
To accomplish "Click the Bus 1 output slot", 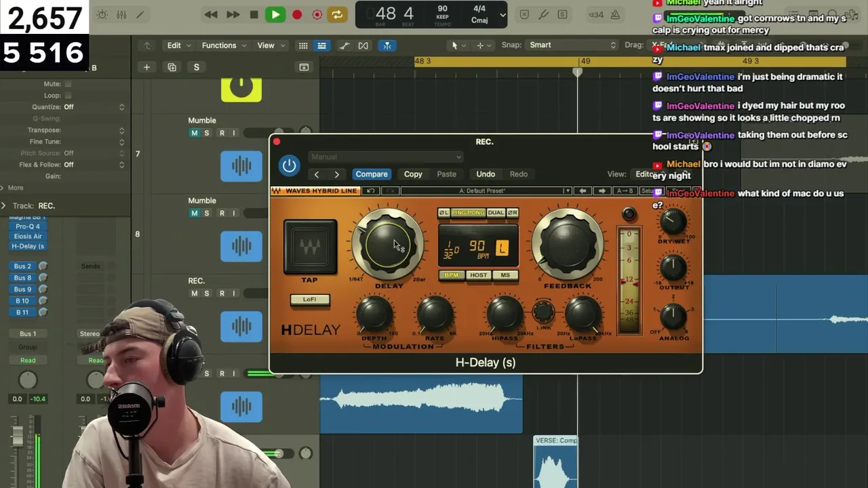I will click(28, 333).
